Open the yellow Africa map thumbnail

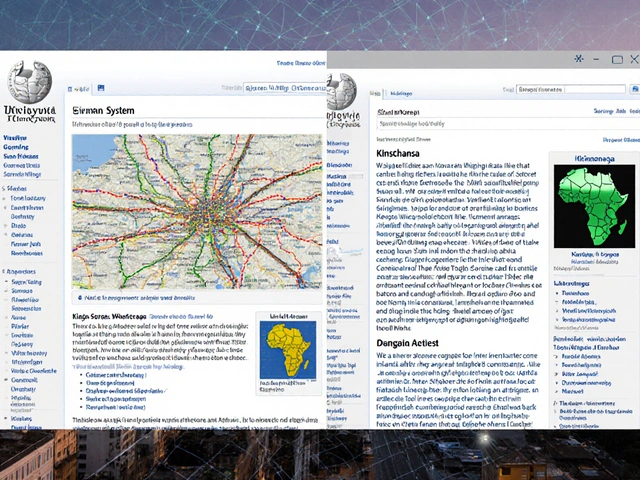(x=288, y=350)
